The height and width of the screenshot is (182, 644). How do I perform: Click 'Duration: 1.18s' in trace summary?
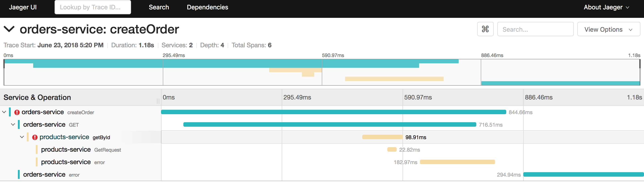[x=133, y=45]
